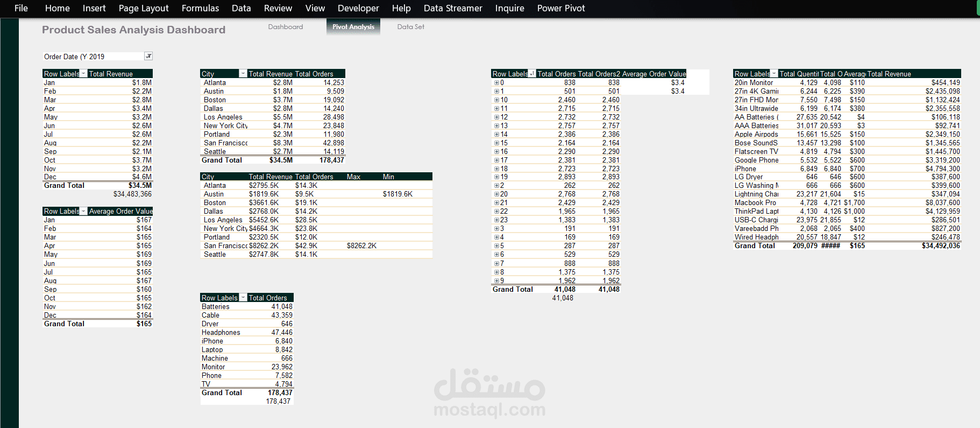Viewport: 980px width, 428px height.
Task: Expand the plus icon for row 18
Action: tap(496, 169)
